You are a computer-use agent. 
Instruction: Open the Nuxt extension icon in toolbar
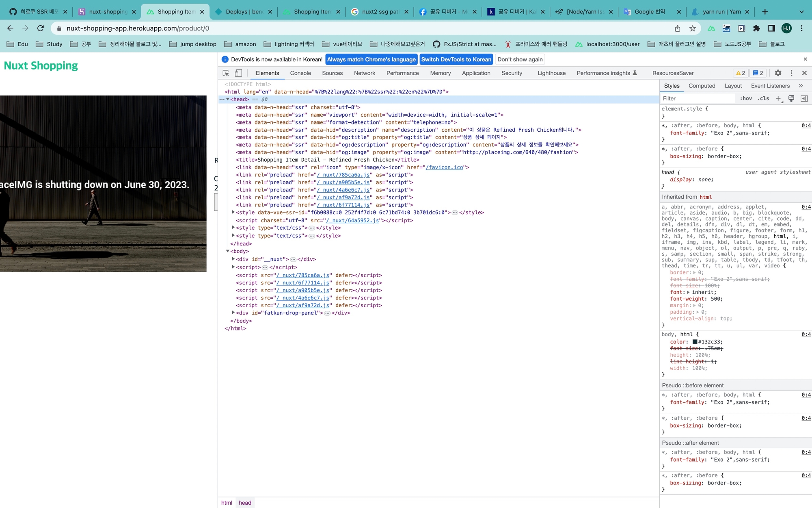click(711, 28)
